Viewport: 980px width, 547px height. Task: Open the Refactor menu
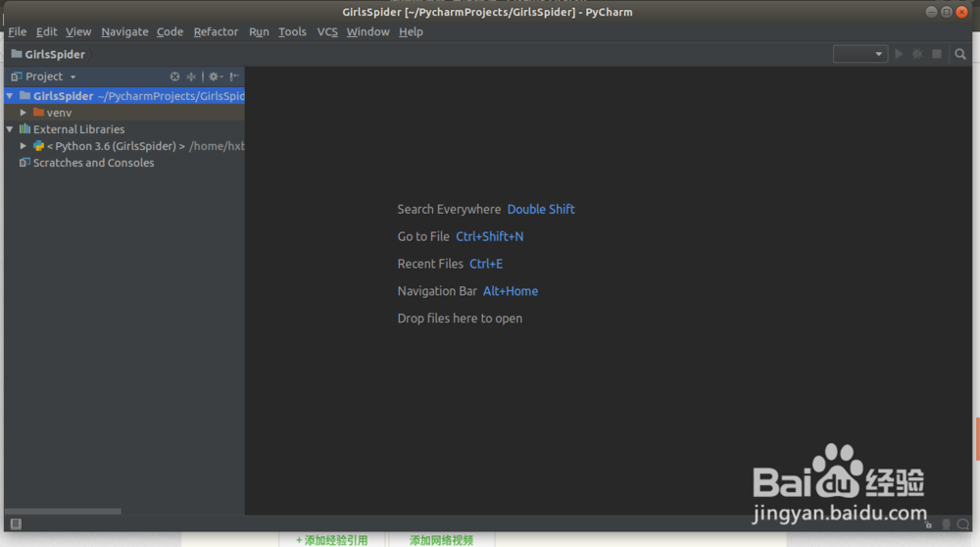pyautogui.click(x=216, y=32)
